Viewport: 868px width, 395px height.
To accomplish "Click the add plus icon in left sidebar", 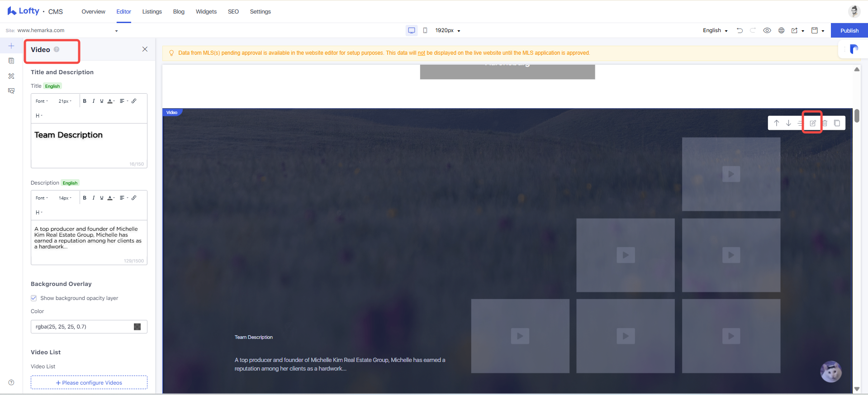I will coord(11,46).
